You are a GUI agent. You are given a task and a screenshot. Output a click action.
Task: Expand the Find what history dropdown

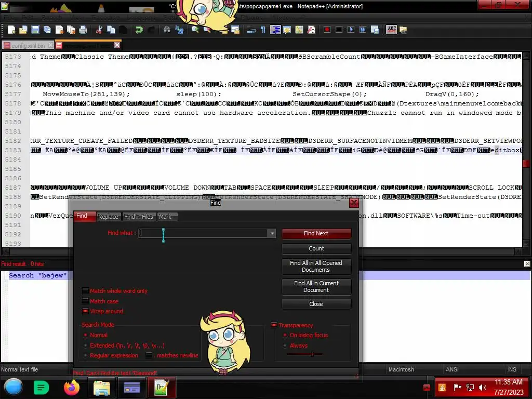pos(272,233)
